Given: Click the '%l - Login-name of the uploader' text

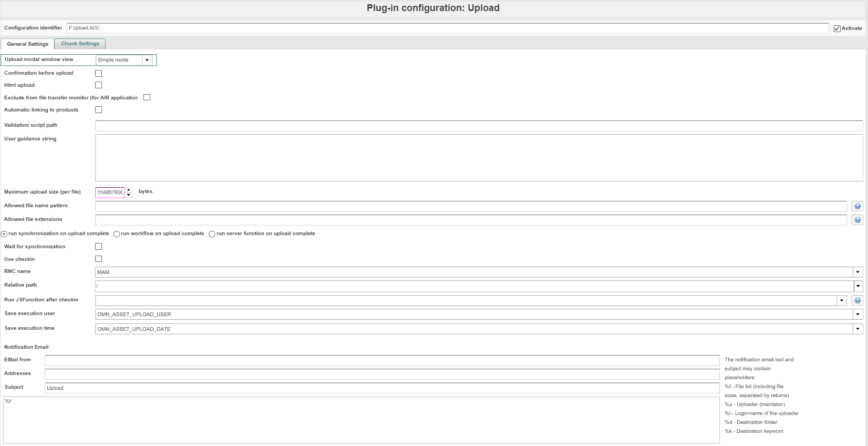Looking at the screenshot, I should (x=761, y=413).
